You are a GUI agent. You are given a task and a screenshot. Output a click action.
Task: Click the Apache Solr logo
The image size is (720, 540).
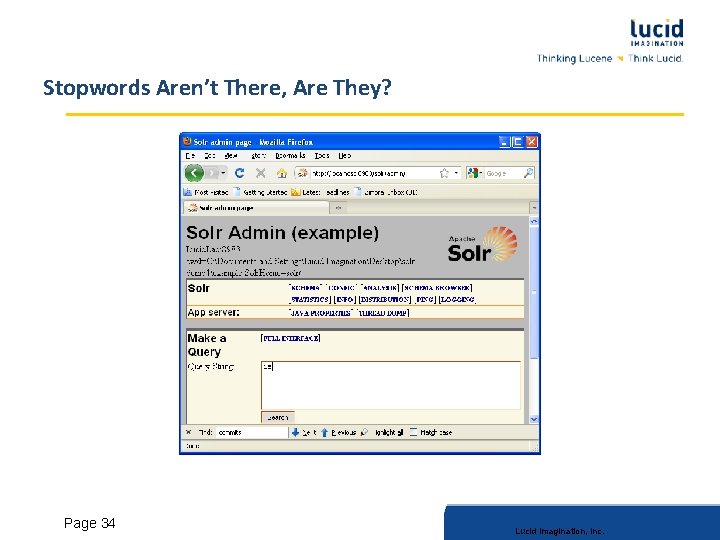click(483, 244)
